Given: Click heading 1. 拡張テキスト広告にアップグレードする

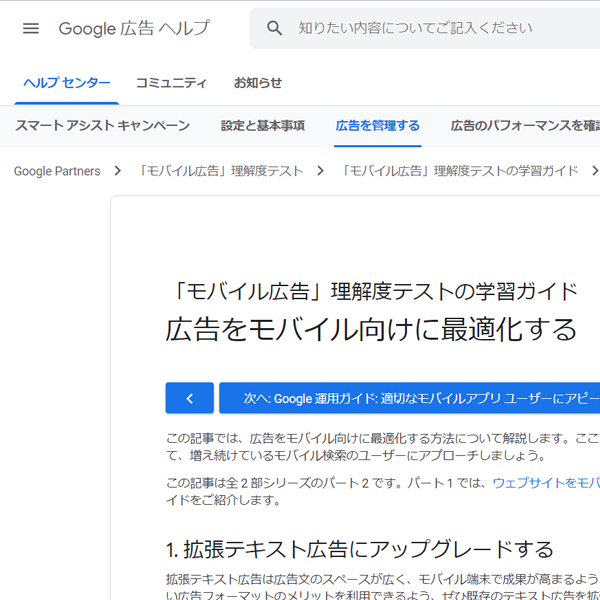Looking at the screenshot, I should (x=360, y=549).
